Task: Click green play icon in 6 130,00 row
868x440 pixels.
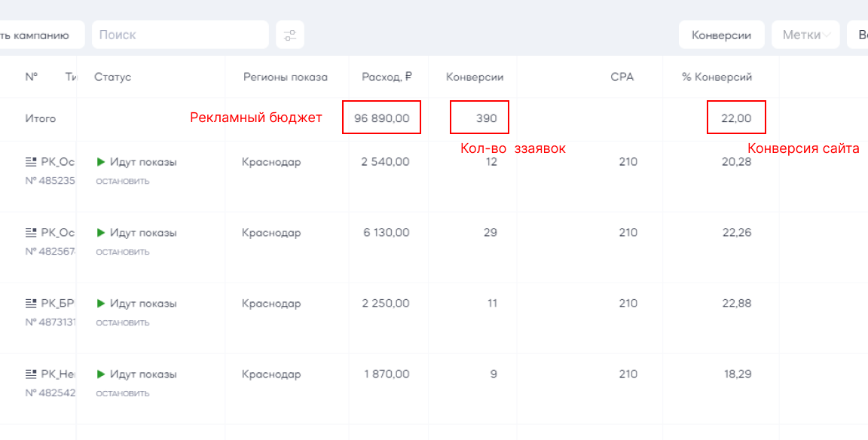Action: 101,233
